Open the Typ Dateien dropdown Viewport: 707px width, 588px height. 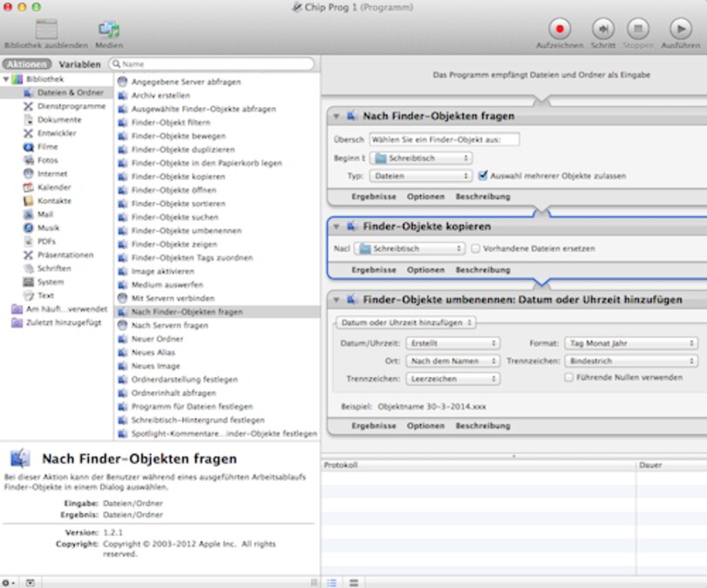coord(421,175)
